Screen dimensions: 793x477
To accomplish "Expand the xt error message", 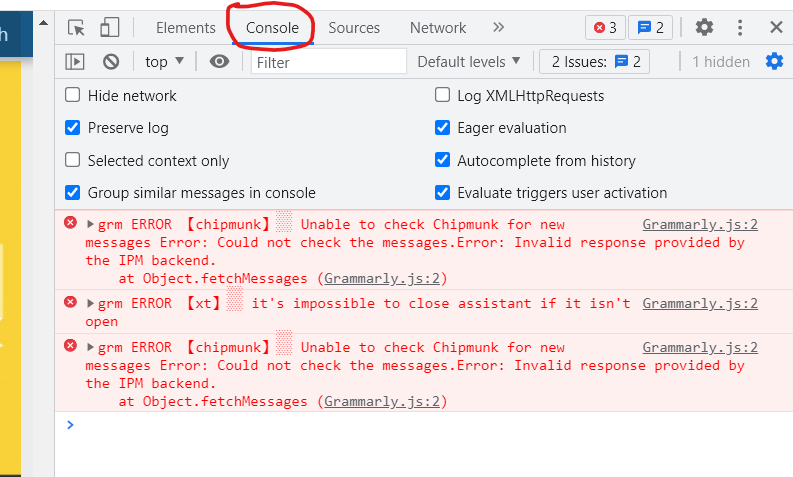I will pos(91,303).
